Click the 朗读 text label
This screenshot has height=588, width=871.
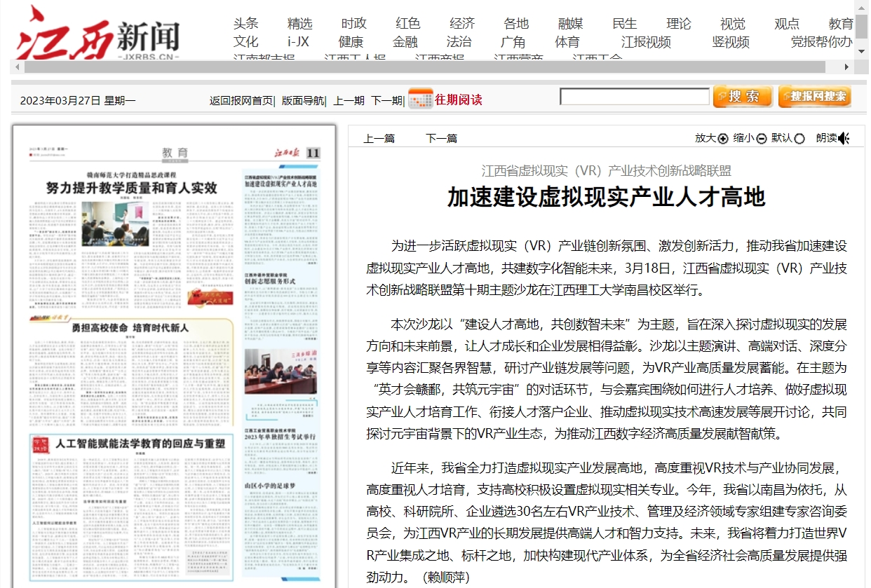click(x=826, y=138)
